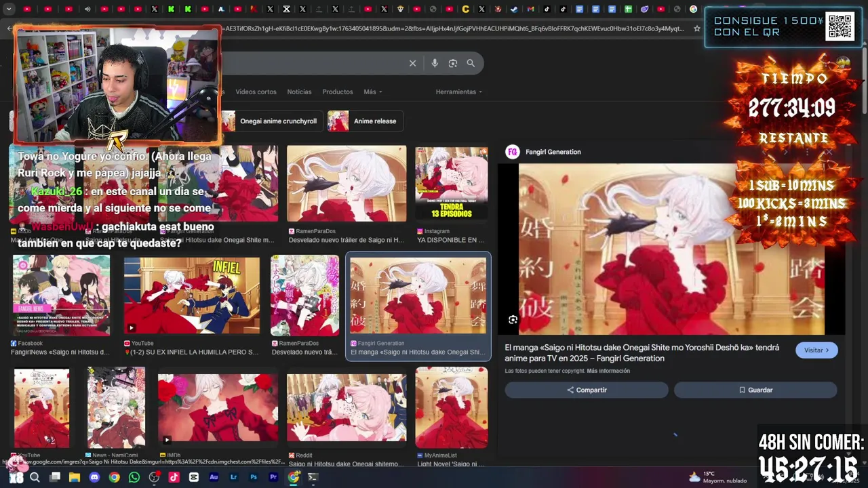Open the Reddit image result thumbnail

[347, 408]
